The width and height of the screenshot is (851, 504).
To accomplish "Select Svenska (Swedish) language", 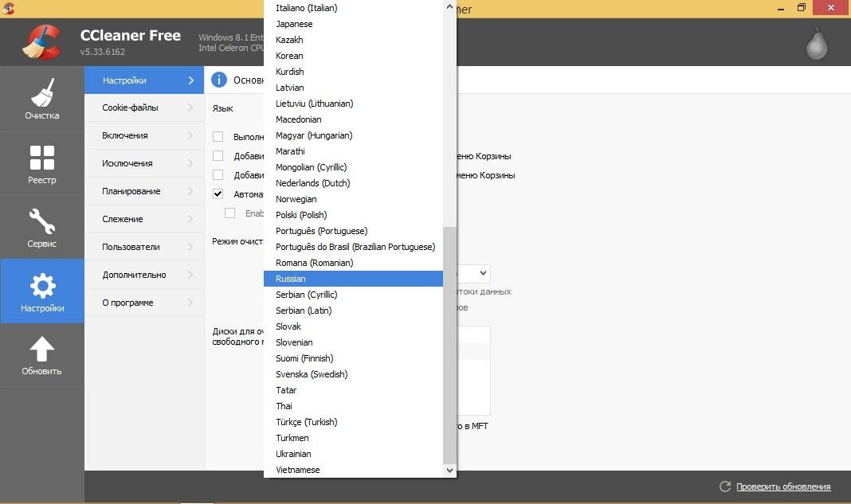I will pyautogui.click(x=353, y=374).
